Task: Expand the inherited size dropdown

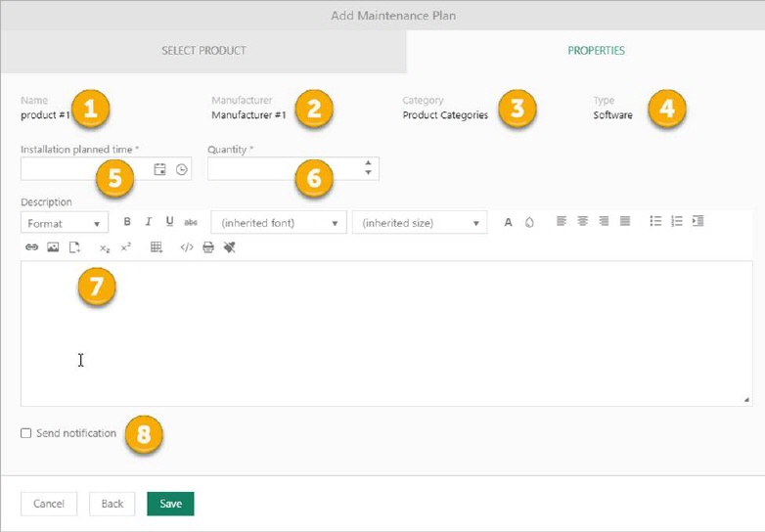Action: coord(419,224)
